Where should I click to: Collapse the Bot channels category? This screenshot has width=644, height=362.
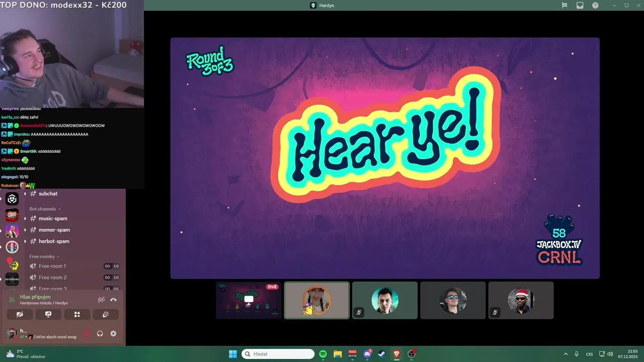coord(45,209)
